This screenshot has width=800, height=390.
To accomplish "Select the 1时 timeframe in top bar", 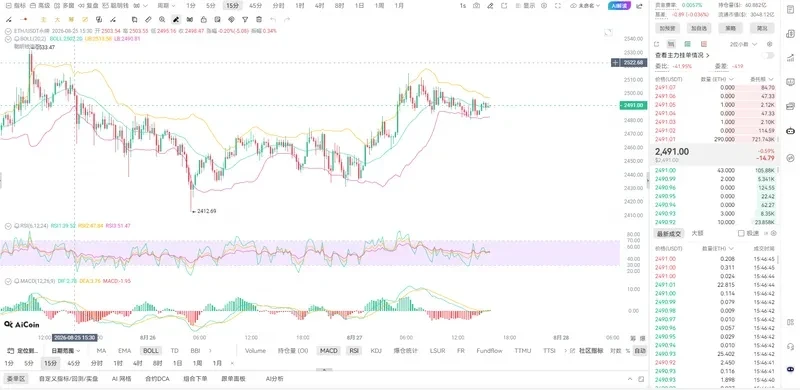I will [300, 6].
